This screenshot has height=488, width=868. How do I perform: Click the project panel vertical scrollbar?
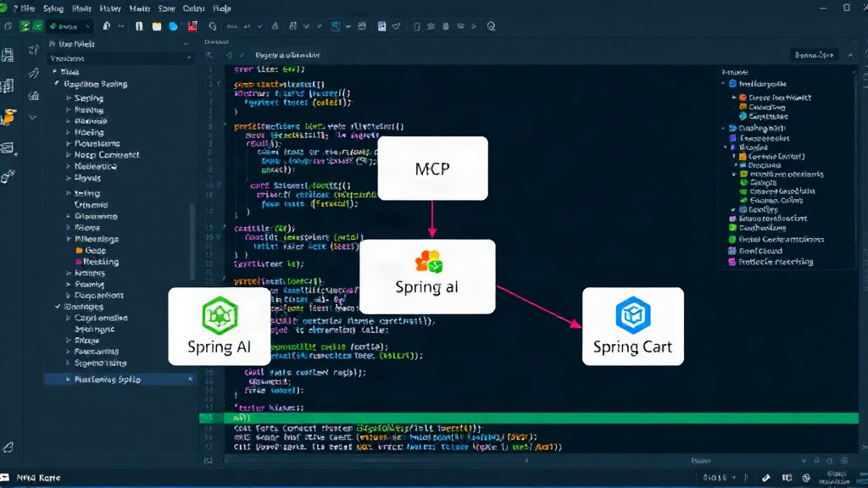pyautogui.click(x=192, y=242)
